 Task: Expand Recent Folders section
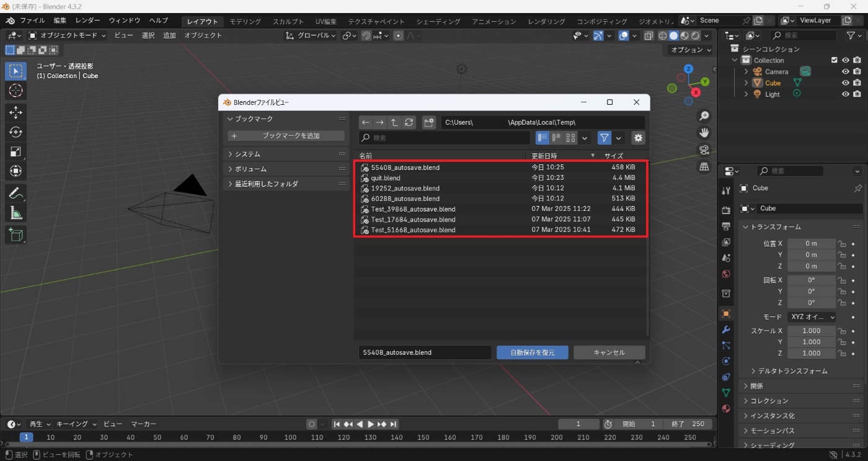pos(286,184)
